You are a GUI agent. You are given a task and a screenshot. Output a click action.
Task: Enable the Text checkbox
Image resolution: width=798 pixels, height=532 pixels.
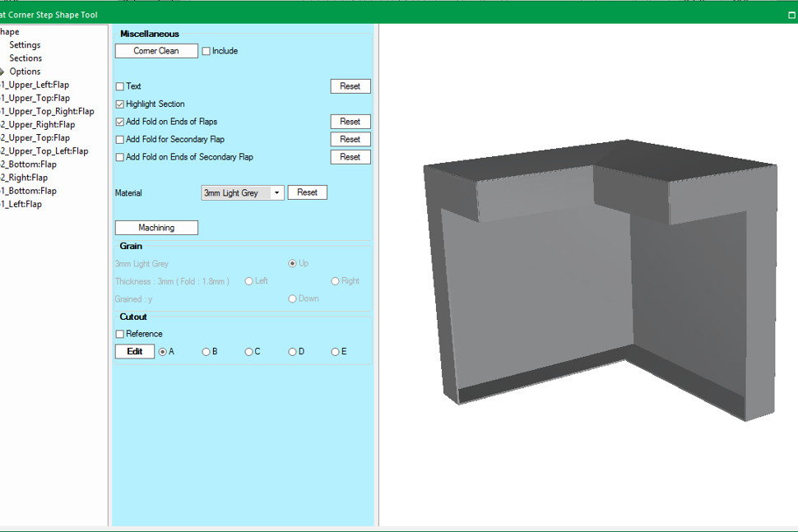tap(118, 86)
